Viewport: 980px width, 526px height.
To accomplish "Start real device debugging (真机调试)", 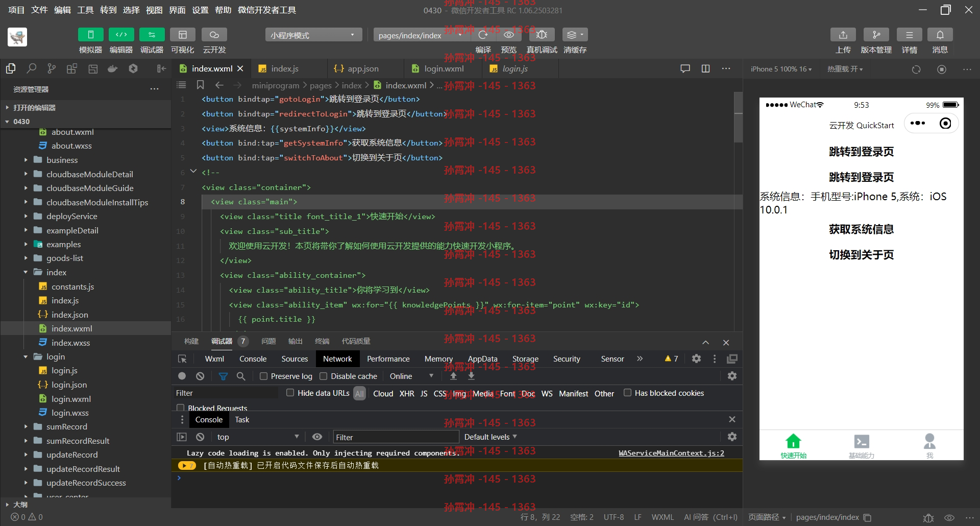I will click(542, 35).
